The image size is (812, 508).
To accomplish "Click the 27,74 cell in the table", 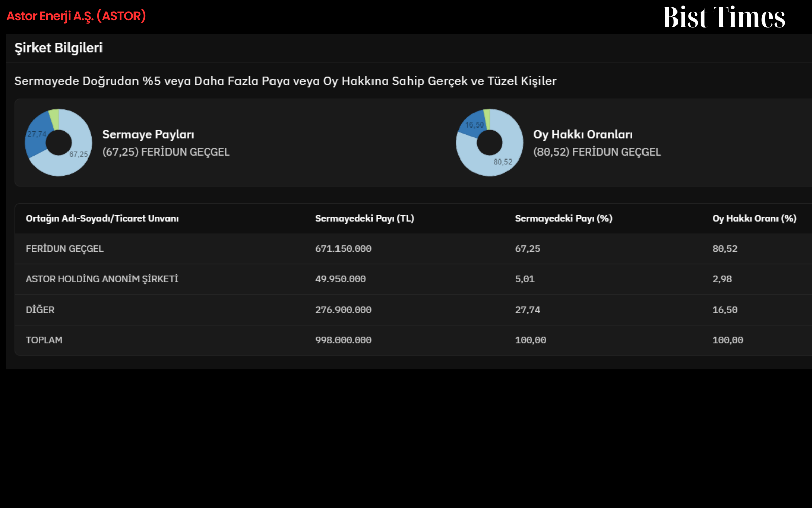I will click(528, 310).
